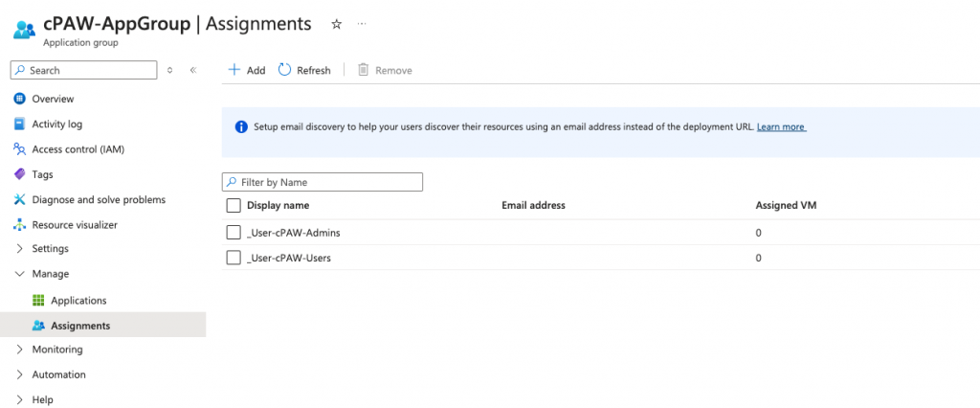This screenshot has height=408, width=980.
Task: Click the magnifier icon in sidebar Search
Action: (x=20, y=70)
